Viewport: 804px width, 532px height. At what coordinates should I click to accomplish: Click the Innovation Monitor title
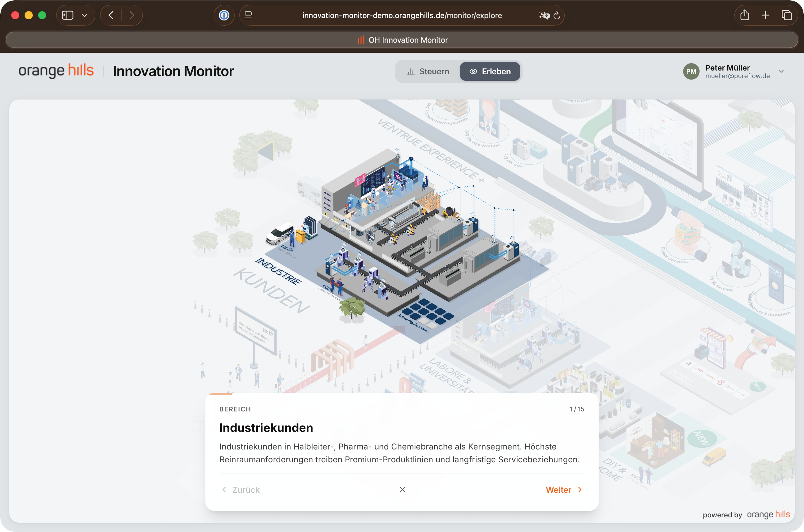tap(173, 71)
